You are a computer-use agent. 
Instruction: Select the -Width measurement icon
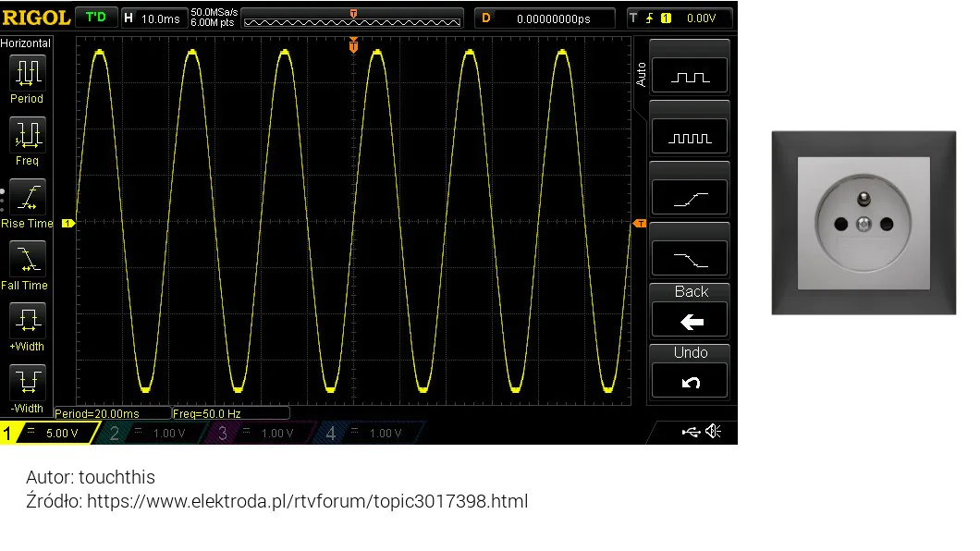tap(28, 382)
